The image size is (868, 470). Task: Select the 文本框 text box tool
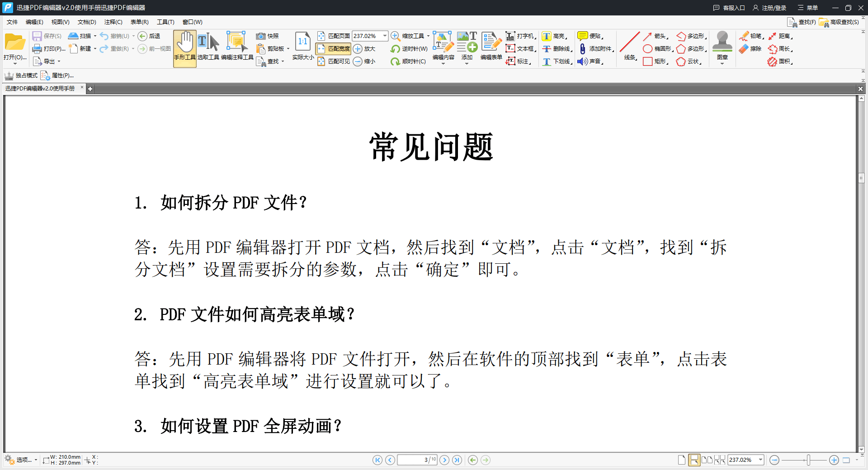520,48
